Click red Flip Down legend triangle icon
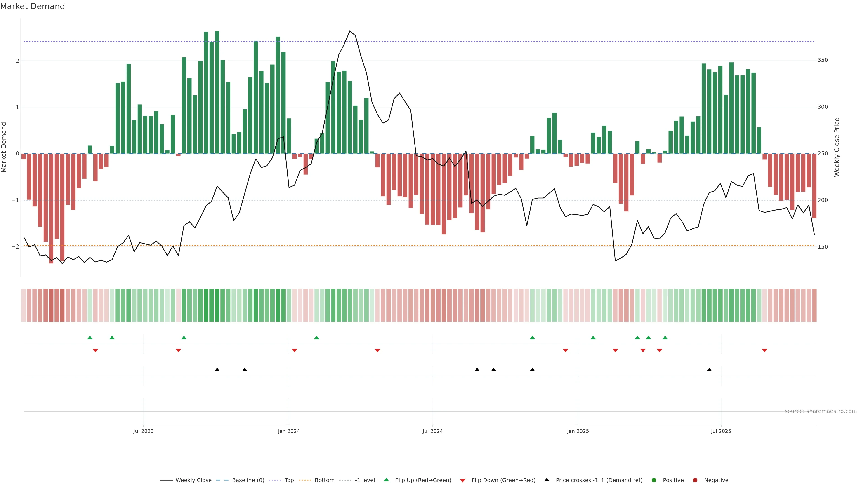 click(463, 481)
